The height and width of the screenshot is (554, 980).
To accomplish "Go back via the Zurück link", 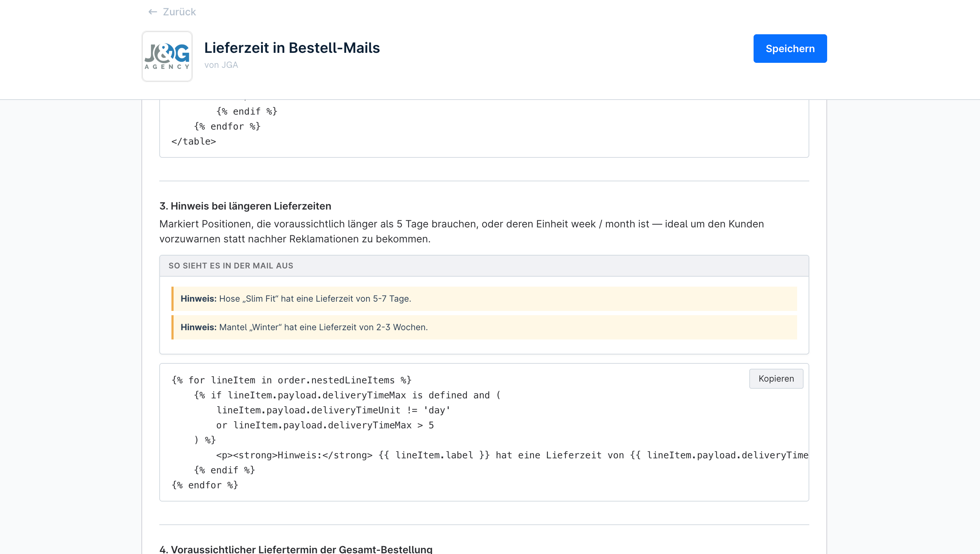I will (172, 12).
